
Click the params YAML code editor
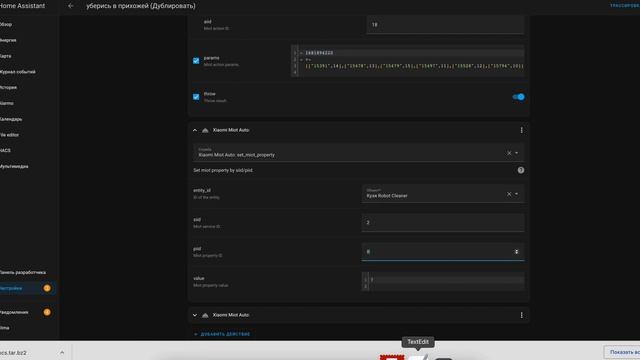[x=407, y=61]
